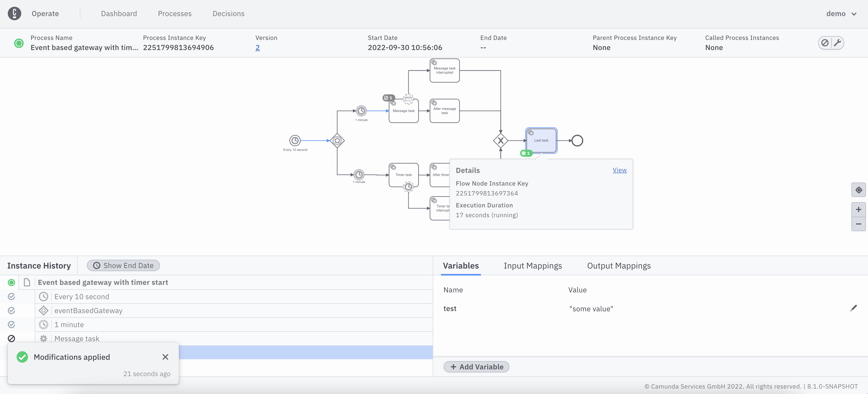Toggle Show End Date in Instance History
The width and height of the screenshot is (868, 394).
click(123, 265)
